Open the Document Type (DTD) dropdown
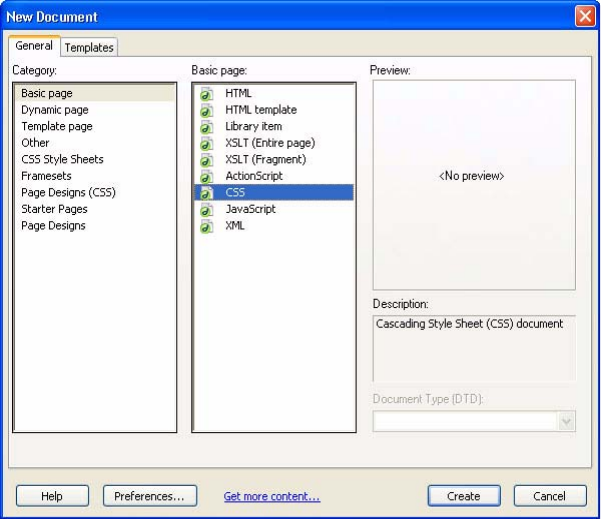This screenshot has width=601, height=519. (x=566, y=422)
